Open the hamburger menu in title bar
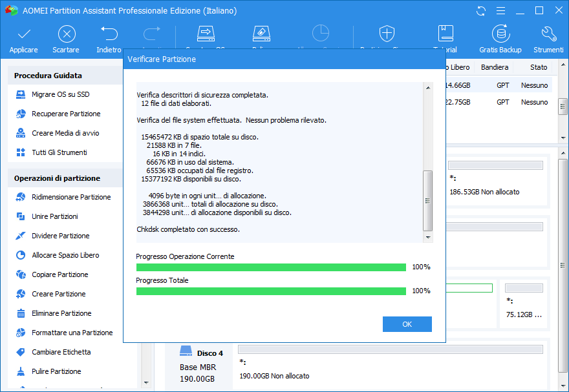Viewport: 569px width, 392px height. 500,11
